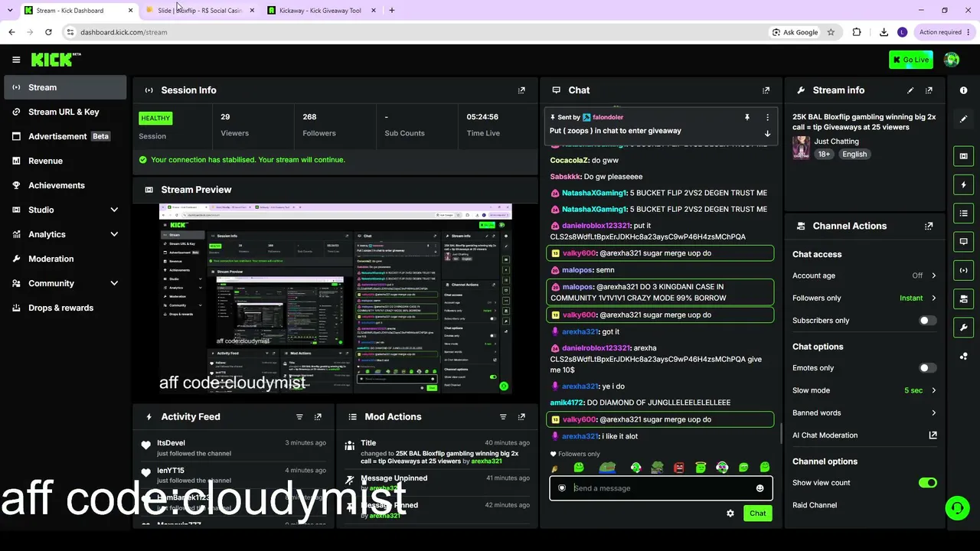Toggle mod actions list icon in right rail
The height and width of the screenshot is (551, 980).
(964, 213)
